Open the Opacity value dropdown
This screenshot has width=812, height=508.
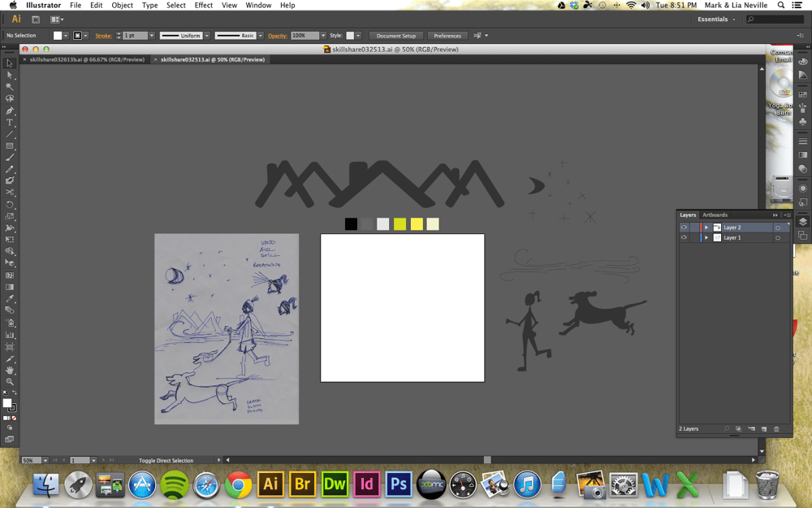click(x=323, y=36)
